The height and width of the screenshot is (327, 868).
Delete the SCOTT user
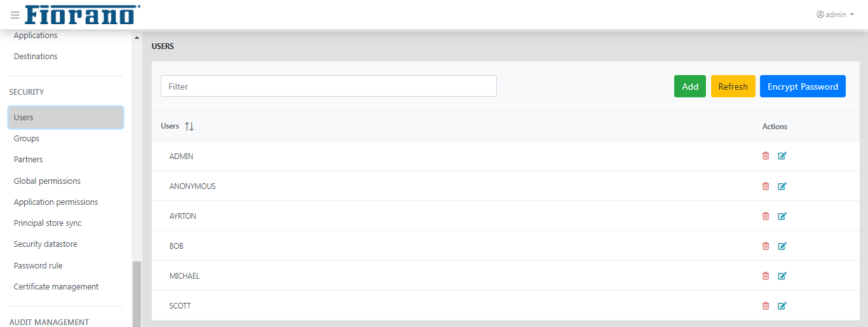766,305
